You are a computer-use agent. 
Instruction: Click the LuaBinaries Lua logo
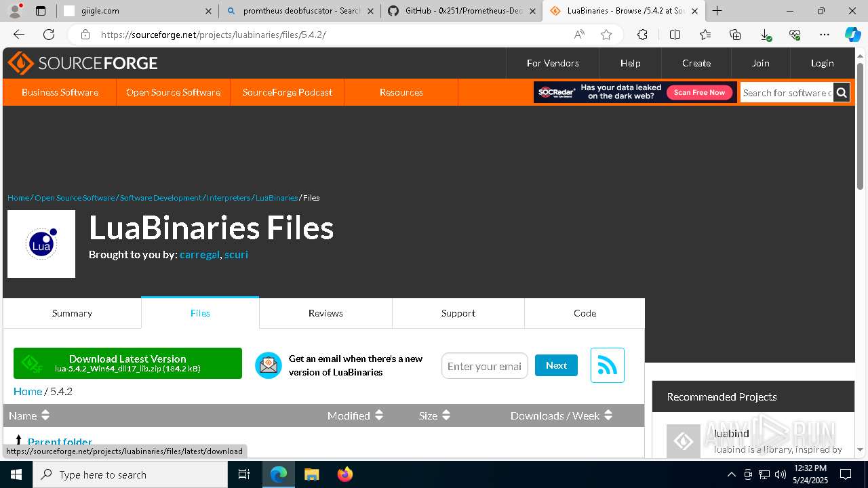(41, 244)
